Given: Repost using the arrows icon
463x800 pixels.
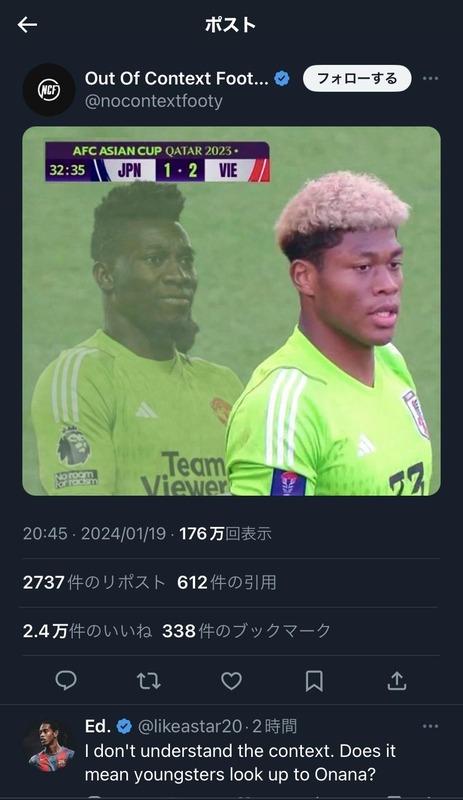Looking at the screenshot, I should click(x=149, y=681).
